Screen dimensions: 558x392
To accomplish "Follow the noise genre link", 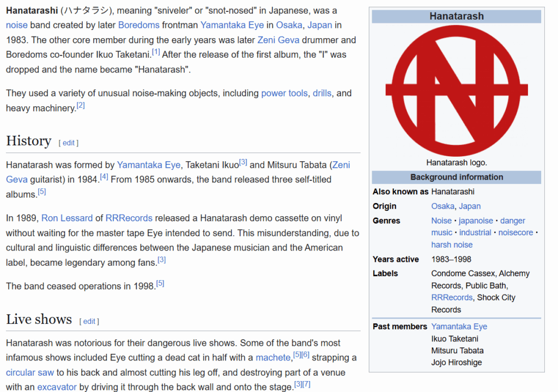I will [x=16, y=25].
